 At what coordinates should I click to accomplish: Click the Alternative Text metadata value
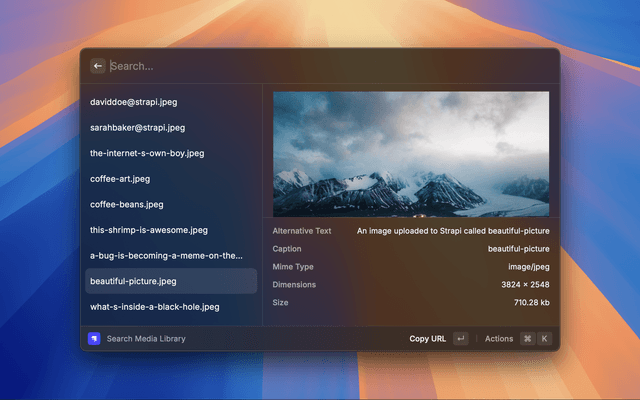click(x=453, y=231)
